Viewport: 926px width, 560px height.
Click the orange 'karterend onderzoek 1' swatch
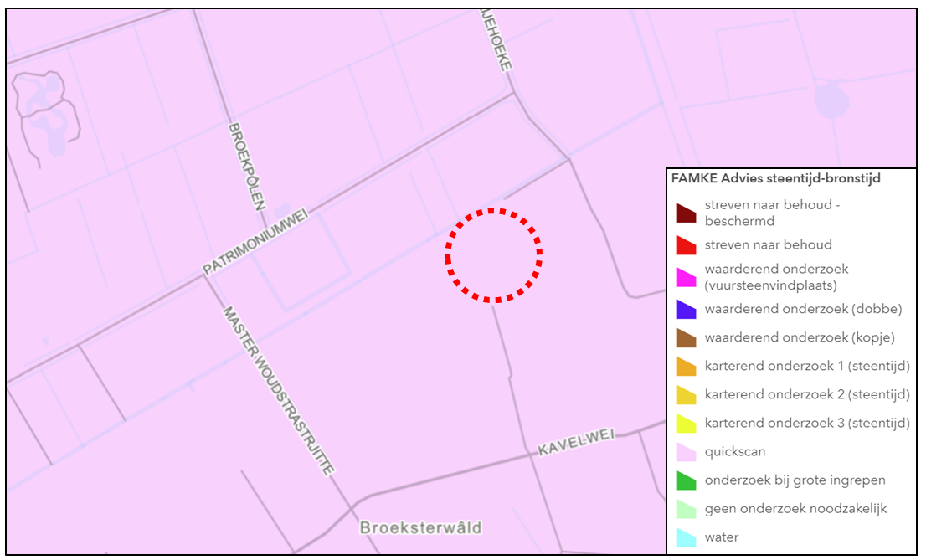tap(687, 367)
